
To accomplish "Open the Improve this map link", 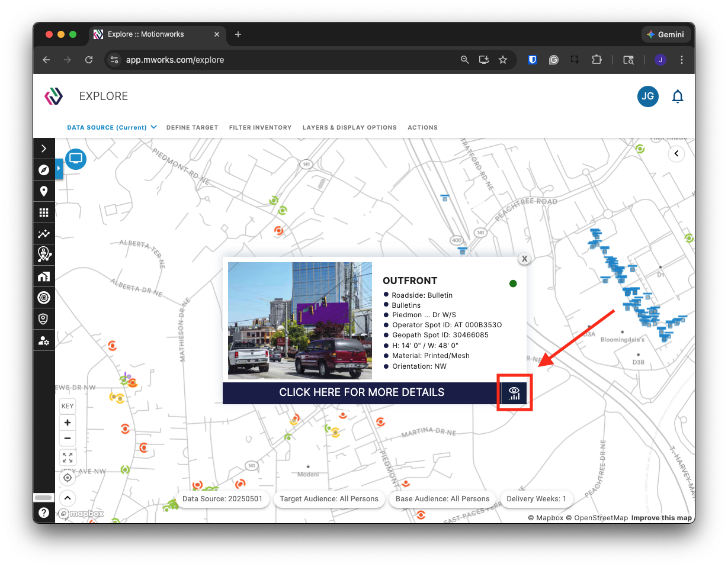I will (x=662, y=518).
